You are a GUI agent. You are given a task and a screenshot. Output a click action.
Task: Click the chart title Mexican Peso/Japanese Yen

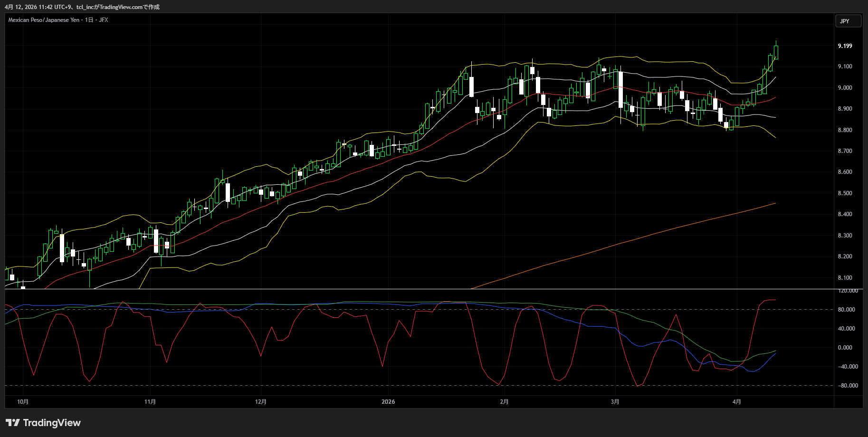click(44, 20)
